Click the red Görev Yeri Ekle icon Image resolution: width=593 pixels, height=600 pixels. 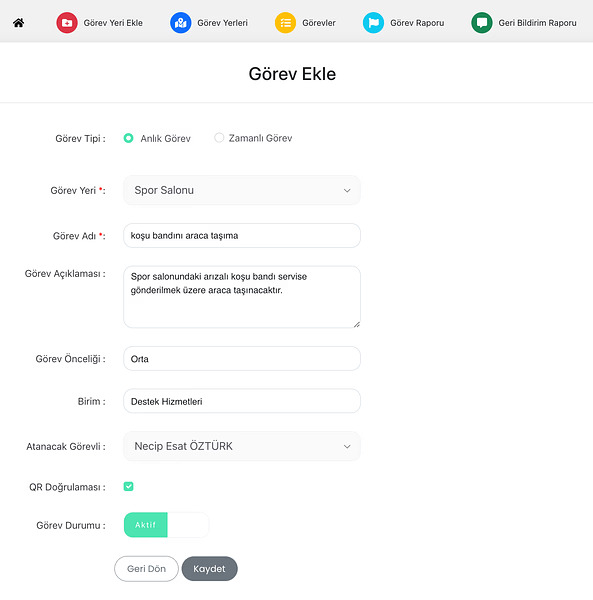[67, 23]
